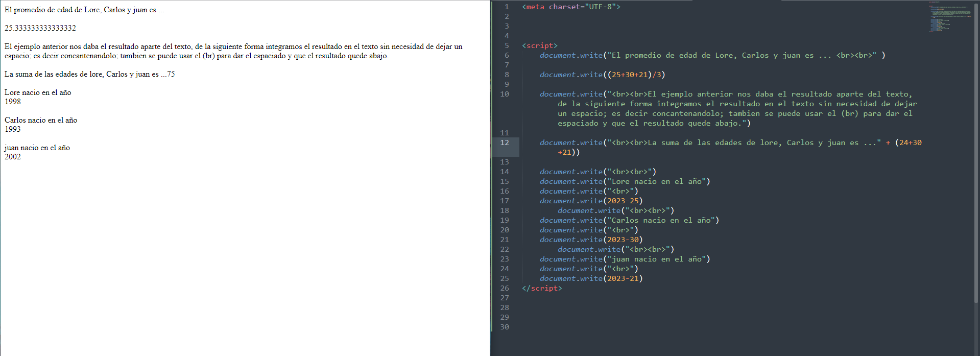The height and width of the screenshot is (356, 980).
Task: Click the year 1993 on the page
Action: 13,129
